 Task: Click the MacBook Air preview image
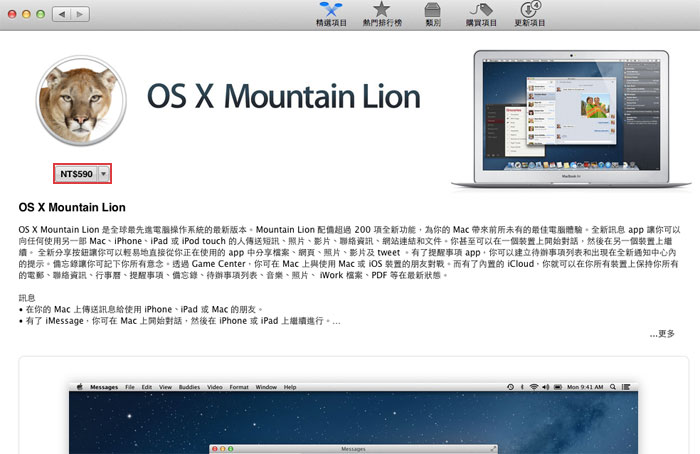coord(571,120)
